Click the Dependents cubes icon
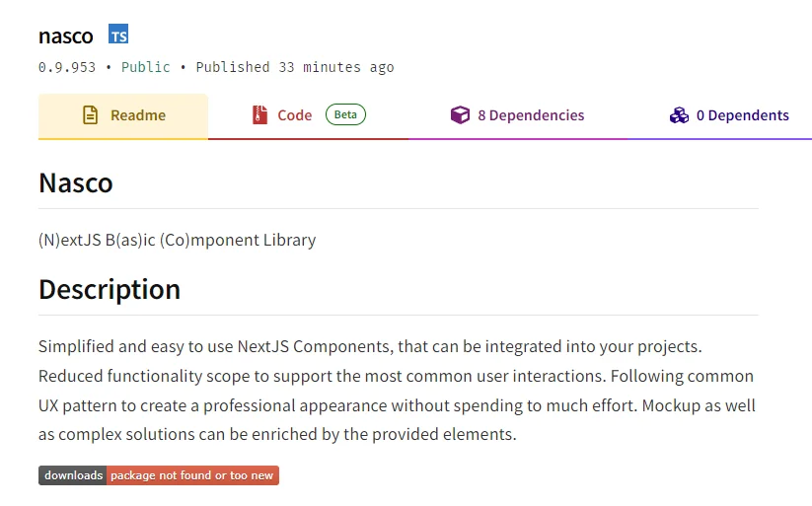The height and width of the screenshot is (506, 812). (679, 115)
